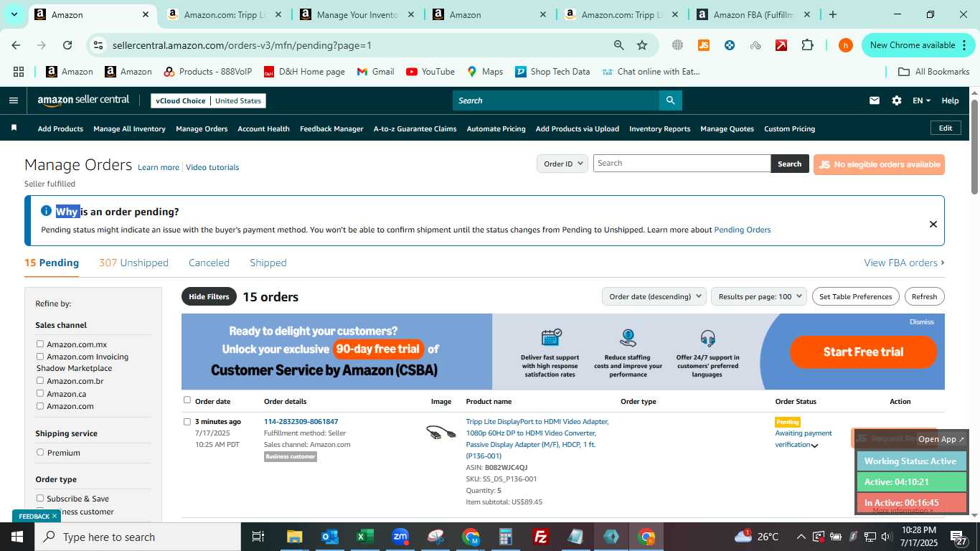Open Inventory Reports menu item

tap(659, 128)
